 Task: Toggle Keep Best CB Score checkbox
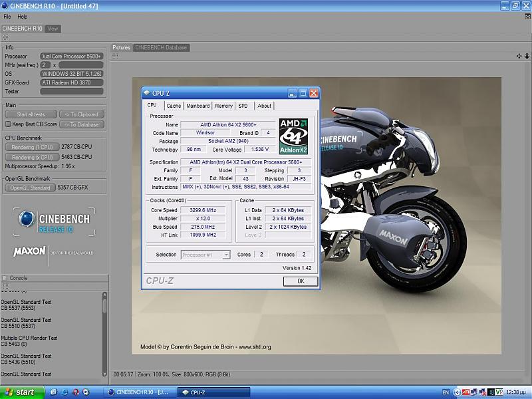pyautogui.click(x=9, y=124)
